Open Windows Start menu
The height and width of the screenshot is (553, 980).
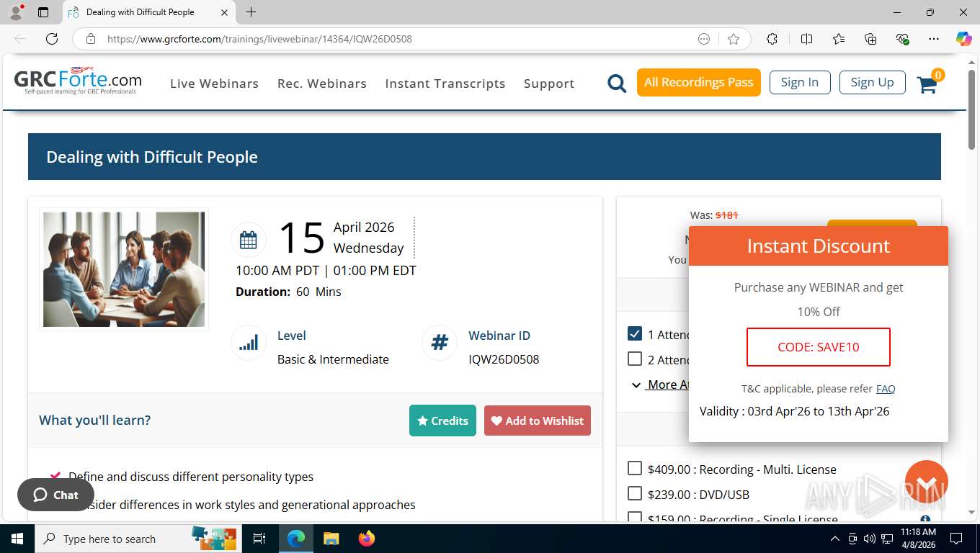[17, 539]
